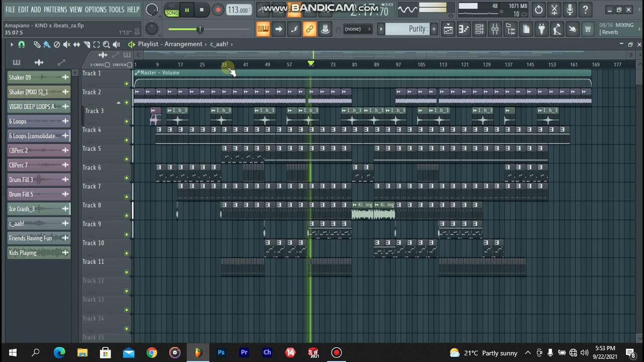Select the Playback speaker tool in playlist

pos(116,45)
